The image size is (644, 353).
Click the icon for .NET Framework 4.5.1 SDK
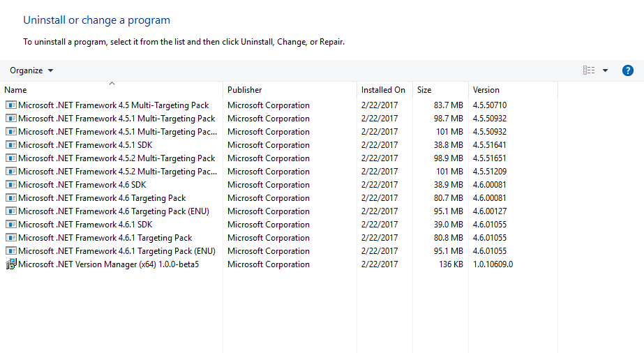click(11, 145)
